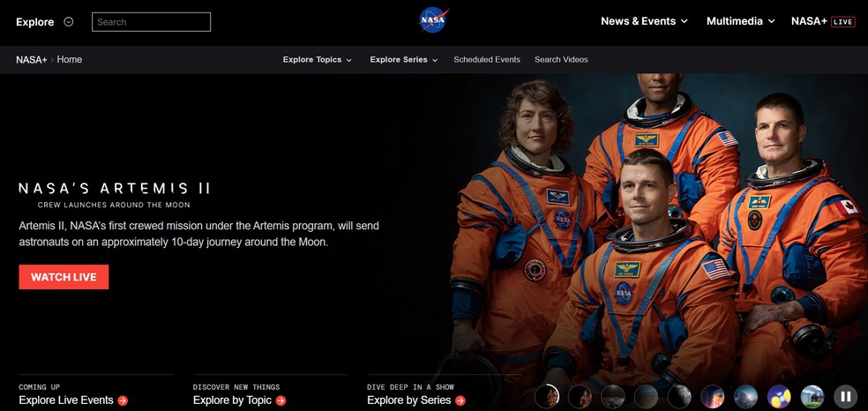
Task: Click the 'COMING UP' label
Action: [40, 387]
